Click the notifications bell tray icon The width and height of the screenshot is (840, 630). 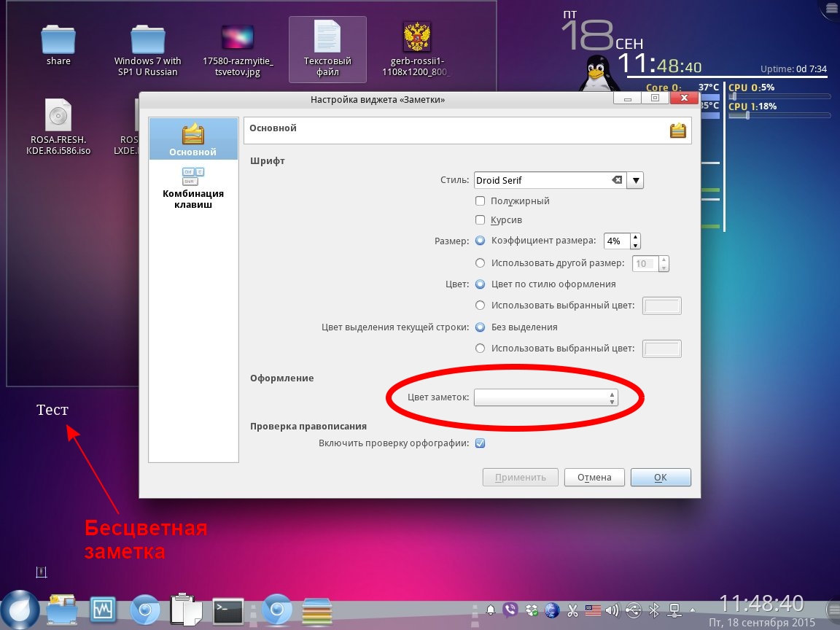(490, 610)
